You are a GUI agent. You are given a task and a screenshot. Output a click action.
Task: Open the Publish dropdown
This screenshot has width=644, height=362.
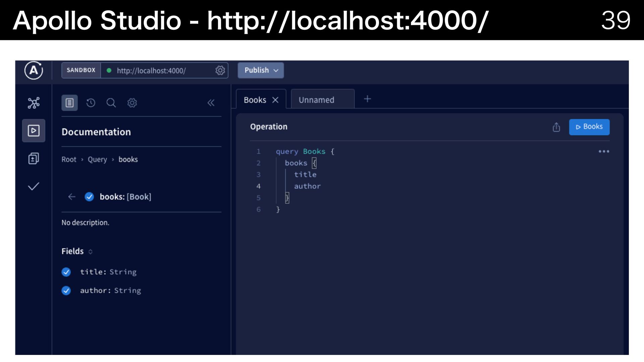(x=261, y=70)
